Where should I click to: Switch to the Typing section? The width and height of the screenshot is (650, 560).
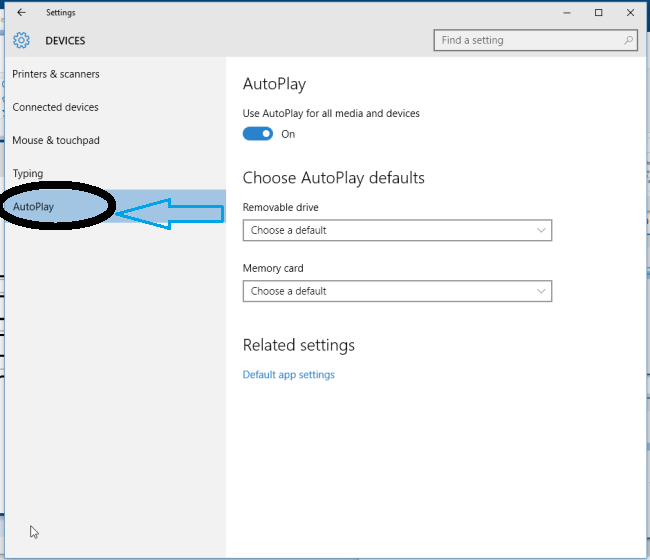click(28, 174)
